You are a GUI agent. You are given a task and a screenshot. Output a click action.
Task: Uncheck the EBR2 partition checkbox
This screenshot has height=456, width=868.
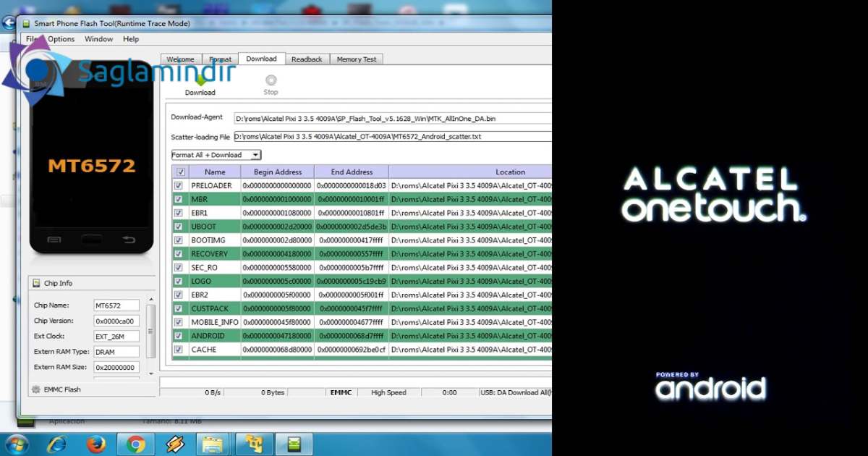click(x=178, y=295)
